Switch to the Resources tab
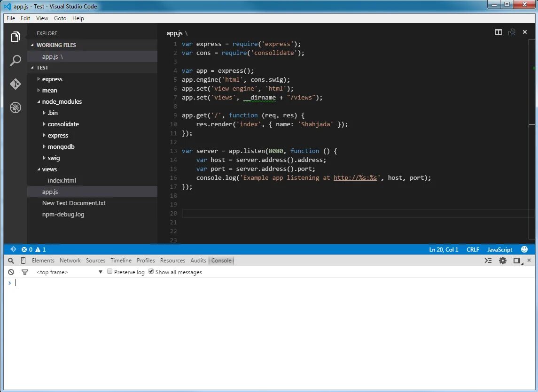This screenshot has height=392, width=538. pyautogui.click(x=172, y=261)
